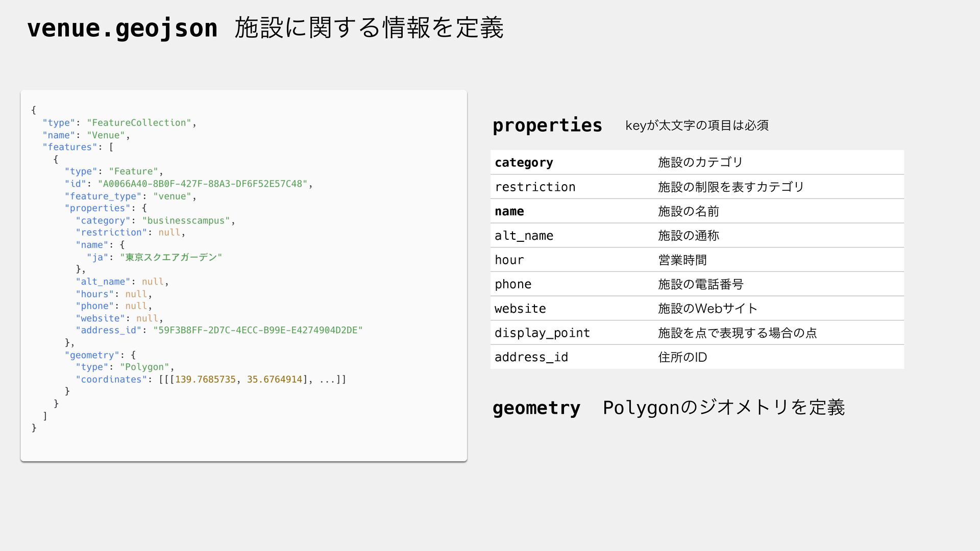Click description 住所のID
Viewport: 980px width, 551px height.
(x=682, y=357)
